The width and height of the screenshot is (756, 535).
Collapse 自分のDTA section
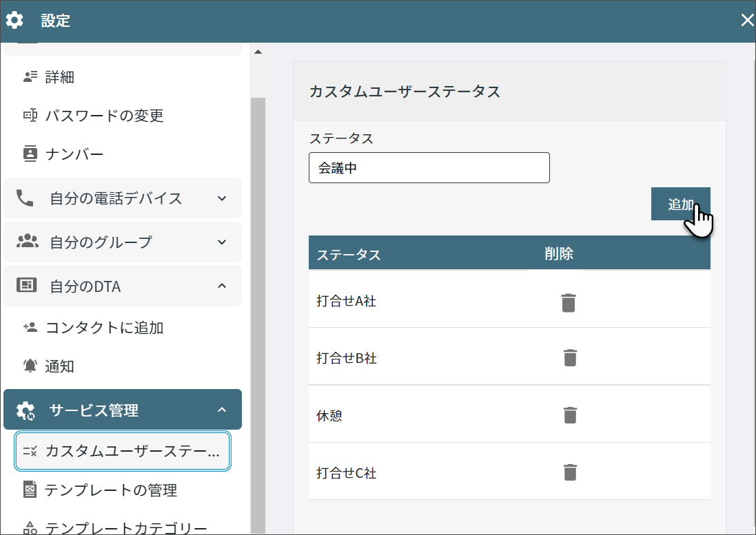[x=123, y=286]
